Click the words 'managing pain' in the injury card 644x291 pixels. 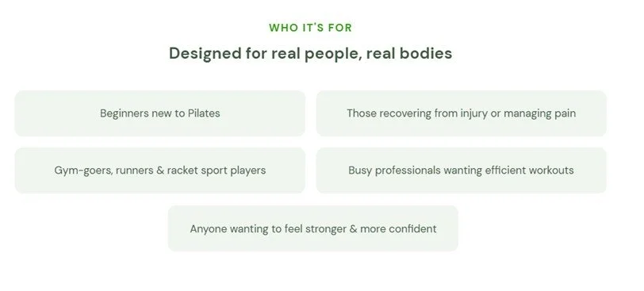pos(539,113)
